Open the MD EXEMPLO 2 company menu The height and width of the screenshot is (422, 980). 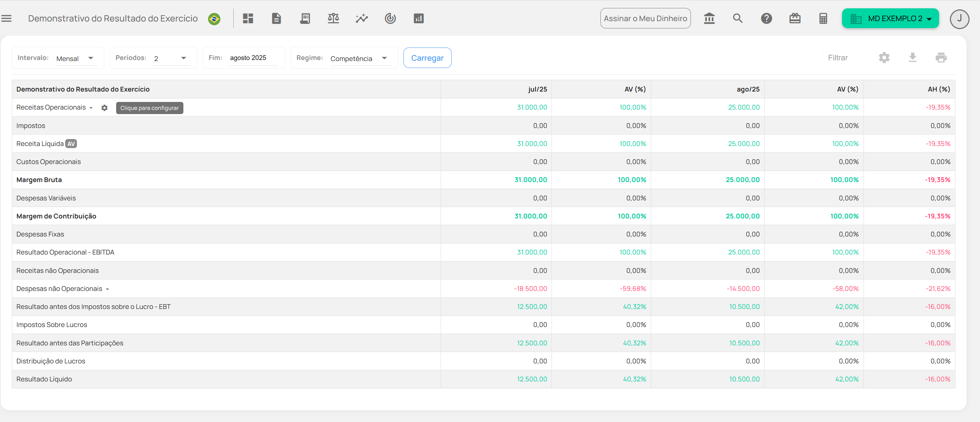pos(890,18)
